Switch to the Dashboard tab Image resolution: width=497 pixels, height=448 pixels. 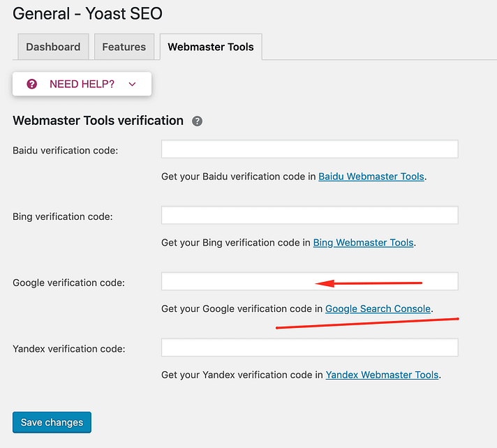[53, 47]
